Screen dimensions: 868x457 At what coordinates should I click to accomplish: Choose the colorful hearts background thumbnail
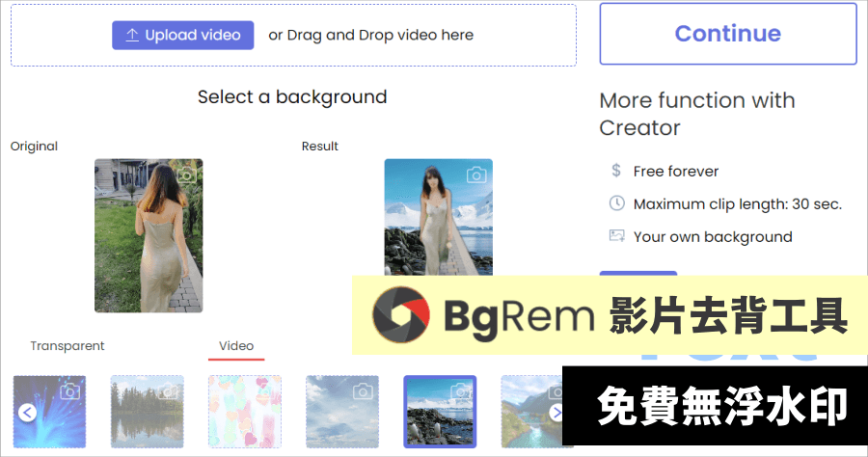245,412
